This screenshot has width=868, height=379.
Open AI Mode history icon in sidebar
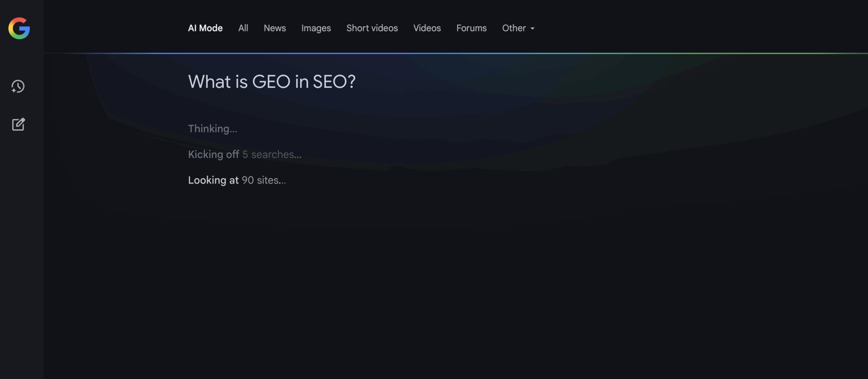tap(18, 86)
